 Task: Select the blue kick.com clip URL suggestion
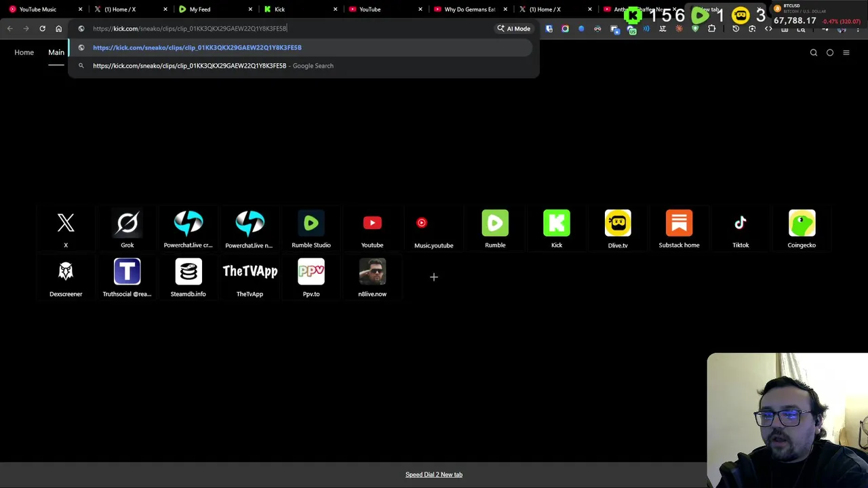pyautogui.click(x=300, y=47)
